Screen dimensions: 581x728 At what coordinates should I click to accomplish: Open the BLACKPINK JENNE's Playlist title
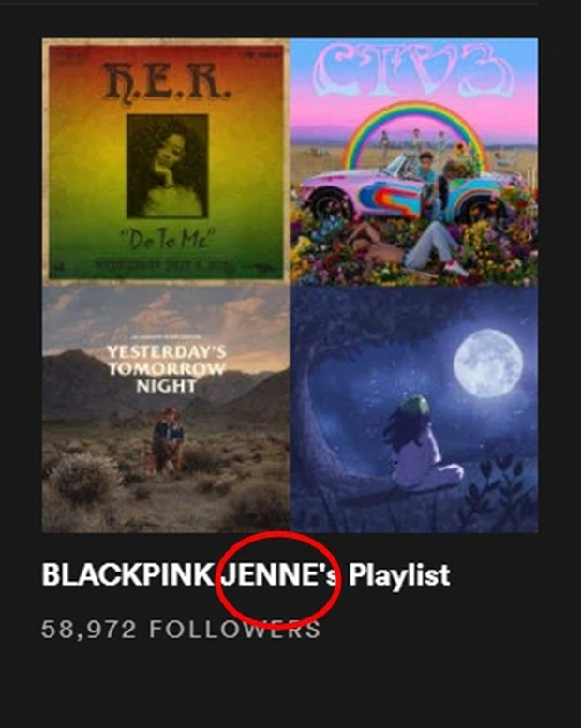click(246, 574)
